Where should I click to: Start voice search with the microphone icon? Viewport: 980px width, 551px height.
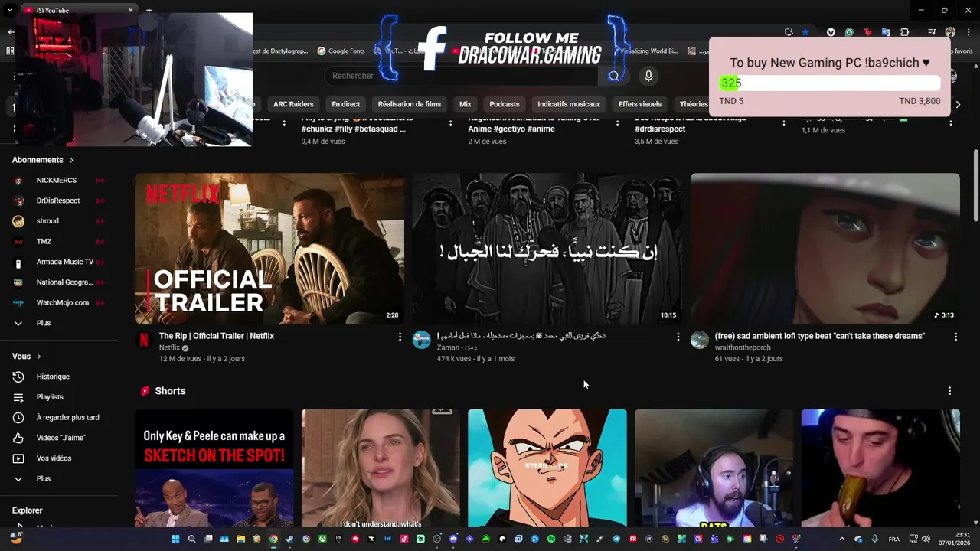pos(648,76)
